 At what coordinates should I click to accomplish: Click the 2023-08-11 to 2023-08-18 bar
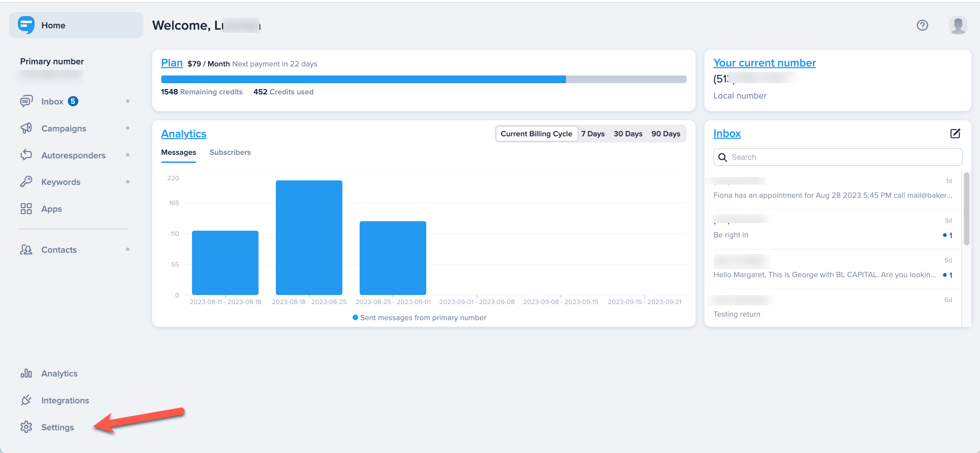(x=225, y=263)
